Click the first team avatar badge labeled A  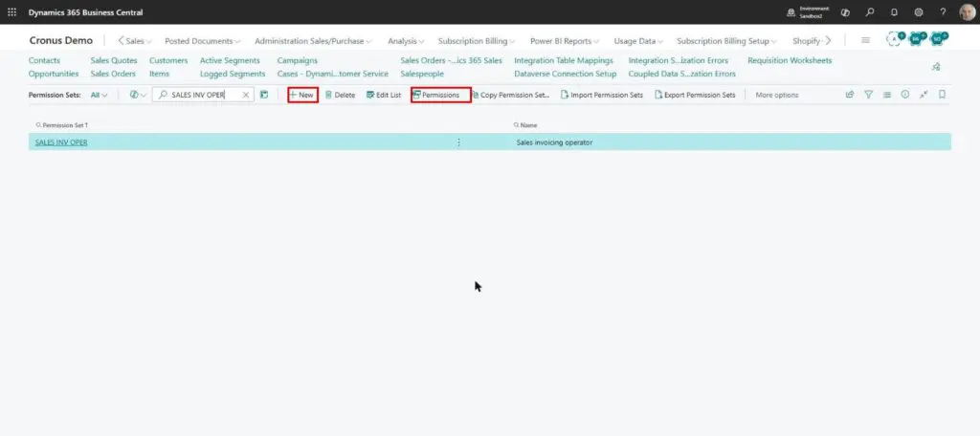click(895, 39)
